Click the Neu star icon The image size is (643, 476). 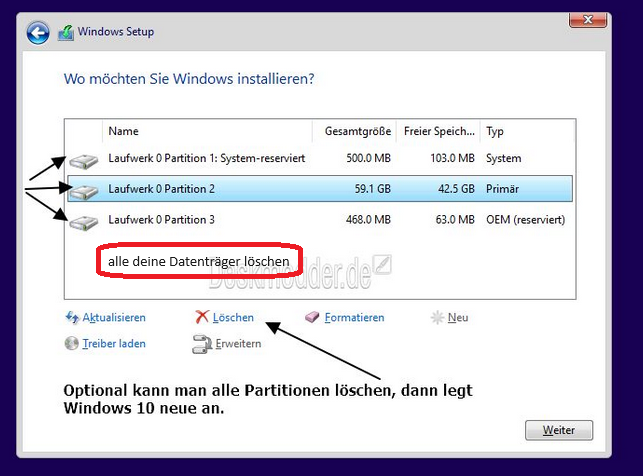437,317
